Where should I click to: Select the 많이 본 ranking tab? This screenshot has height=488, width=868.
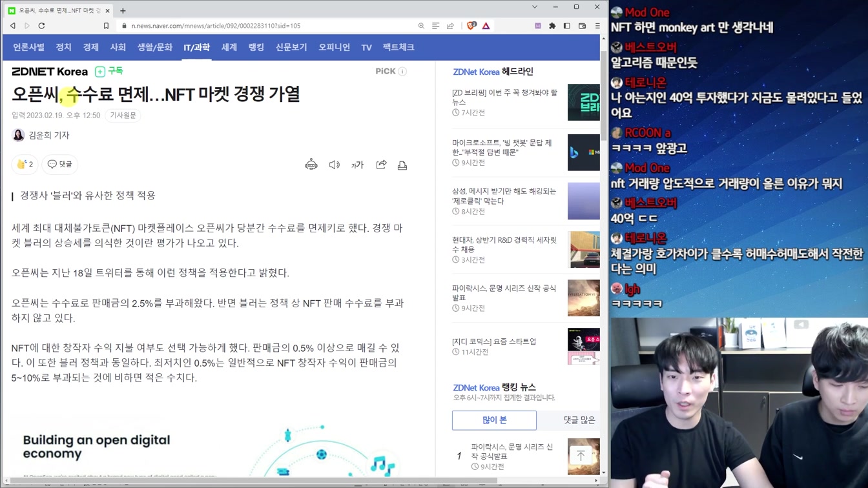(494, 420)
